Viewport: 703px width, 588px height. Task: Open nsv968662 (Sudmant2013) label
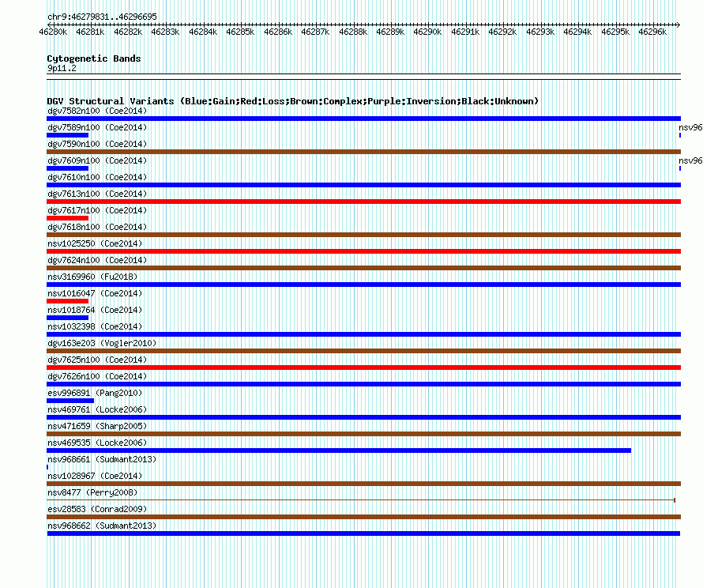102,526
